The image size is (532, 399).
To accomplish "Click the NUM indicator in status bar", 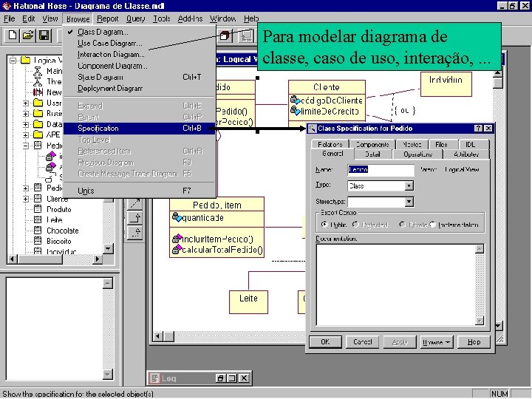I will [x=499, y=394].
